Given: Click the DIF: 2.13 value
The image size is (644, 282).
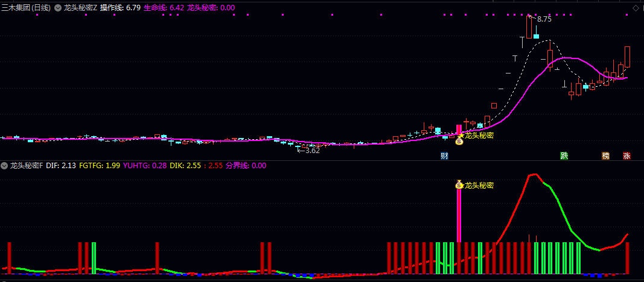Looking at the screenshot, I should [x=61, y=166].
